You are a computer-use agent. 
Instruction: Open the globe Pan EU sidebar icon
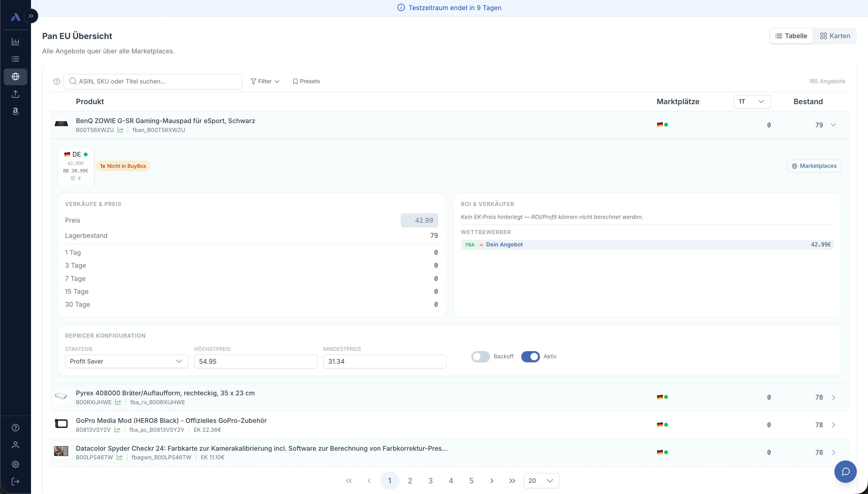click(x=15, y=77)
